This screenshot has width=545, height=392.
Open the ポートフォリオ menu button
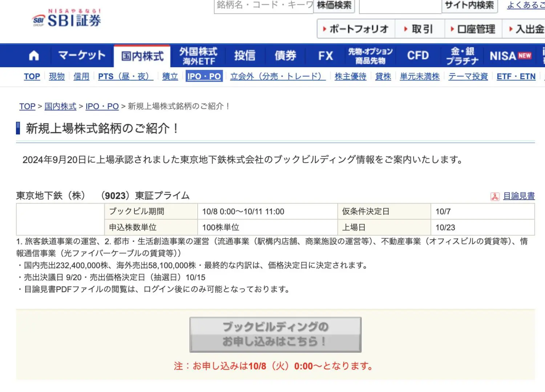click(x=356, y=29)
